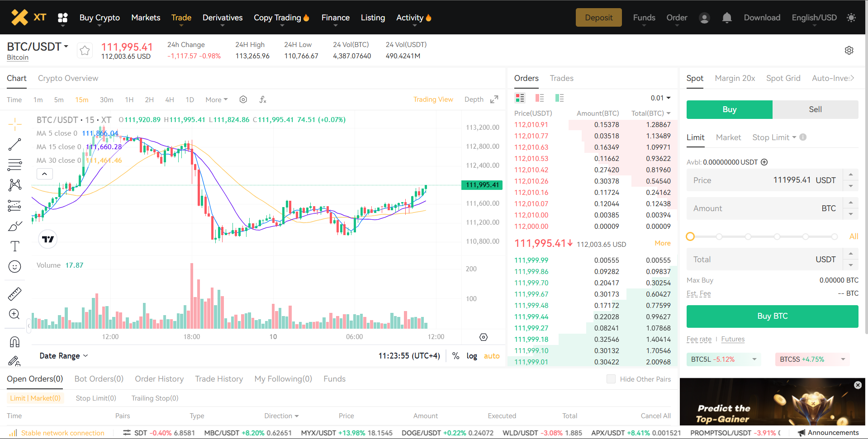868x439 pixels.
Task: Switch theme with the sun icon
Action: [x=851, y=18]
